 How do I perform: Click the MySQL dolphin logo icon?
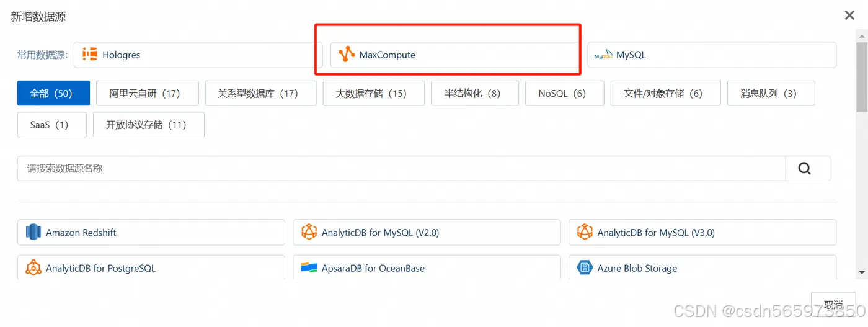(604, 55)
